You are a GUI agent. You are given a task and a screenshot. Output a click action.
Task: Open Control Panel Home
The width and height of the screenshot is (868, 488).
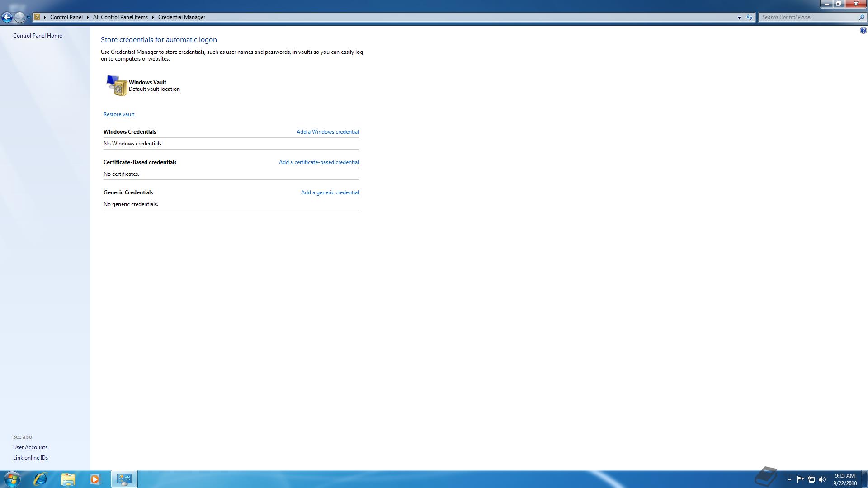[38, 36]
